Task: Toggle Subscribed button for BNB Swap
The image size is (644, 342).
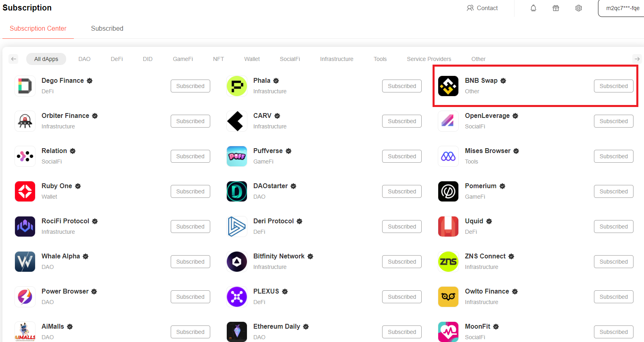Action: pyautogui.click(x=614, y=86)
